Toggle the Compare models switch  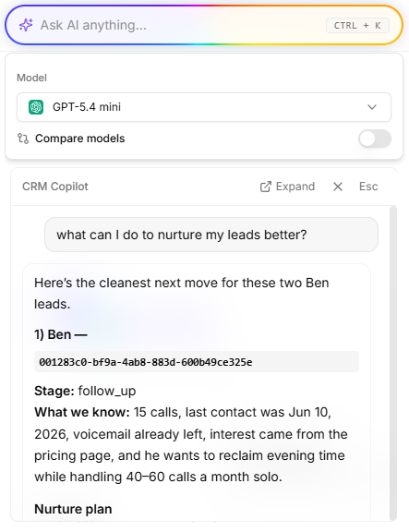coord(375,139)
